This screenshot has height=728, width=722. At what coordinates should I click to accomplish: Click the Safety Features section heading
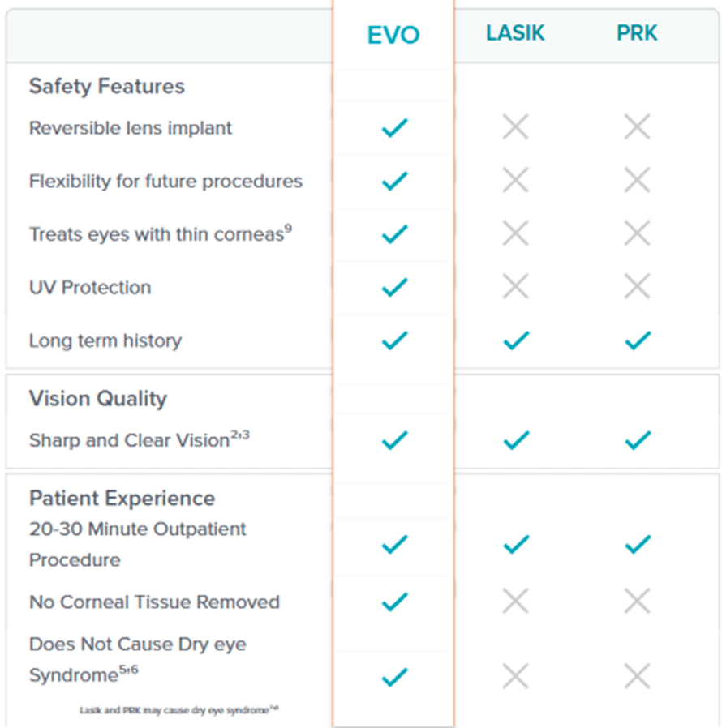pos(107,87)
